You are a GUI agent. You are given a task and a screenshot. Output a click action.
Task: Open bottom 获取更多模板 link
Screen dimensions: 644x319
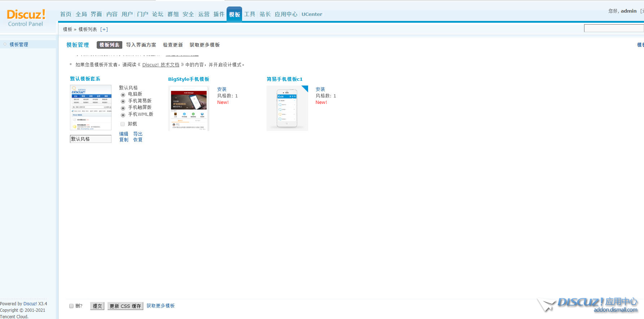pyautogui.click(x=161, y=306)
